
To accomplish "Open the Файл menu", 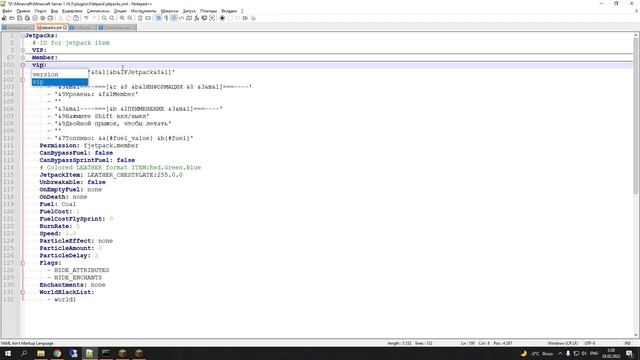I will tap(7, 11).
